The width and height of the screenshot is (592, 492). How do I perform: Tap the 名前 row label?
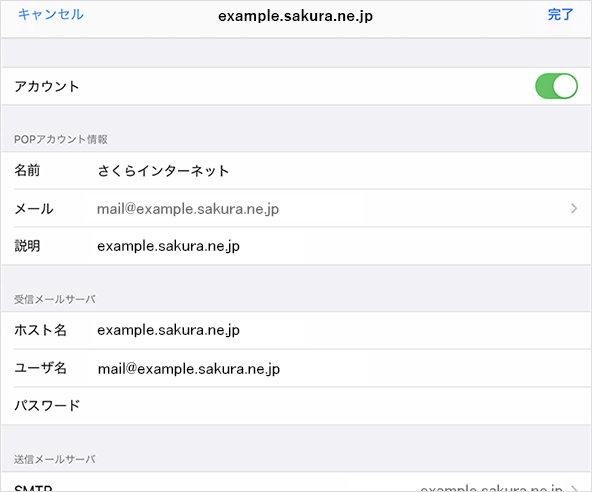pyautogui.click(x=27, y=170)
